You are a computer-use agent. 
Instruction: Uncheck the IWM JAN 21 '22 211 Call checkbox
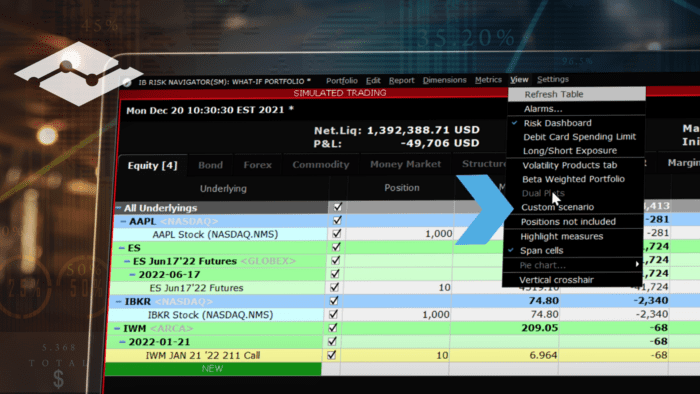pyautogui.click(x=331, y=355)
